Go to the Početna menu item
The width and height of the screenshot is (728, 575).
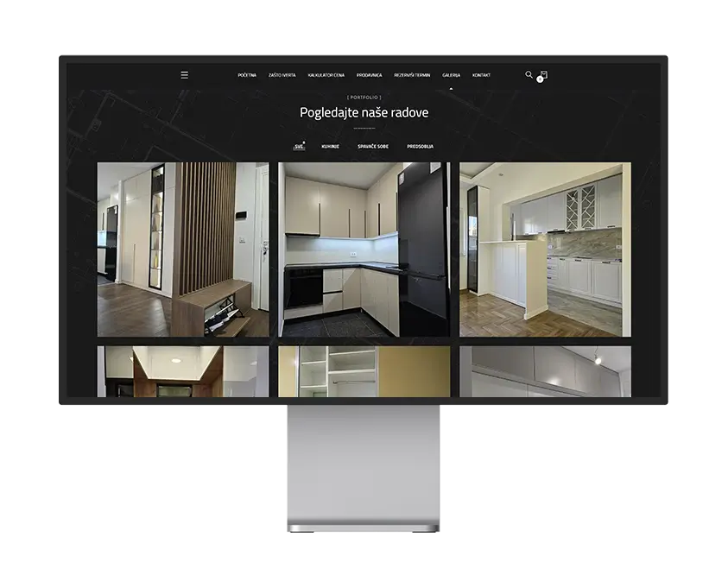(x=247, y=75)
